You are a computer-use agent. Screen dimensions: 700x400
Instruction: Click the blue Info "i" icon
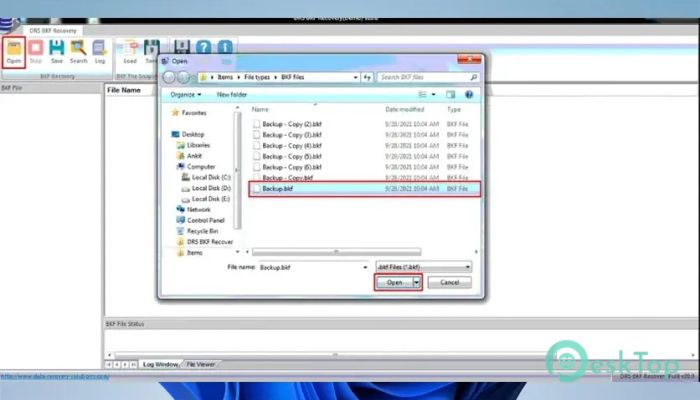(x=225, y=47)
